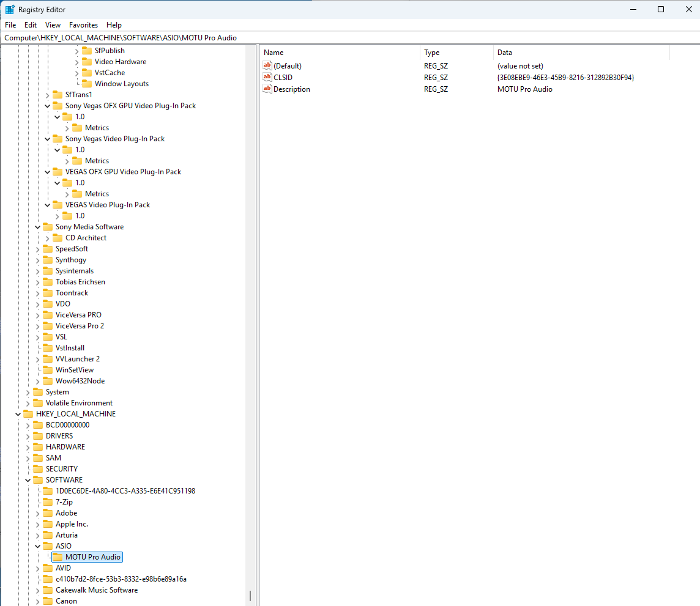Select the MOTU Pro Audio folder icon
The width and height of the screenshot is (700, 606).
coord(58,557)
